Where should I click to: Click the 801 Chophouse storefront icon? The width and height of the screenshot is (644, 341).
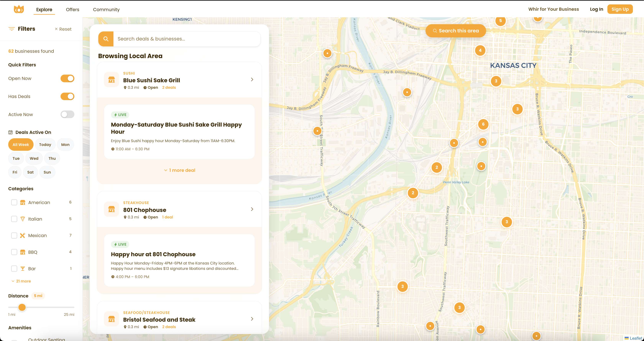[x=112, y=209]
